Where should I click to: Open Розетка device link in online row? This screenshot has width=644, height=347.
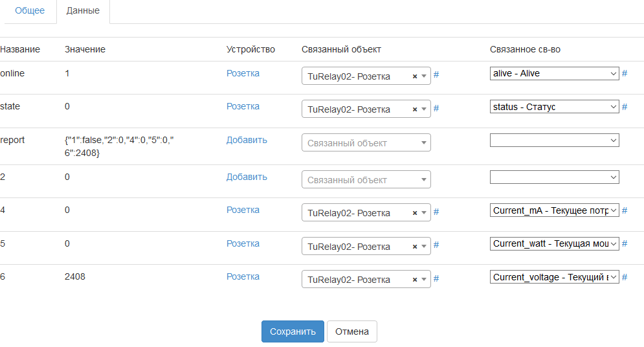(x=243, y=73)
